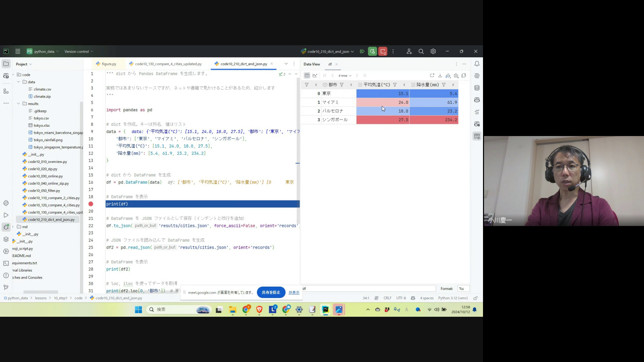Open Python Packages tool window in left sidebar
This screenshot has width=644, height=362.
[x=6, y=239]
